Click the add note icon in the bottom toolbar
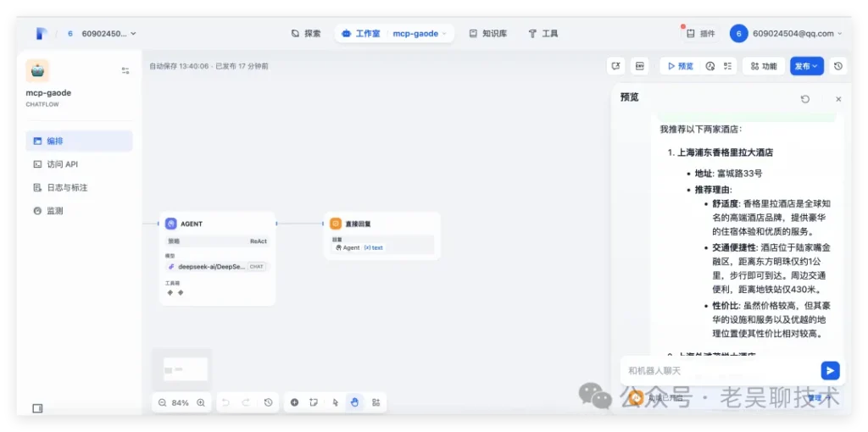 [x=314, y=402]
